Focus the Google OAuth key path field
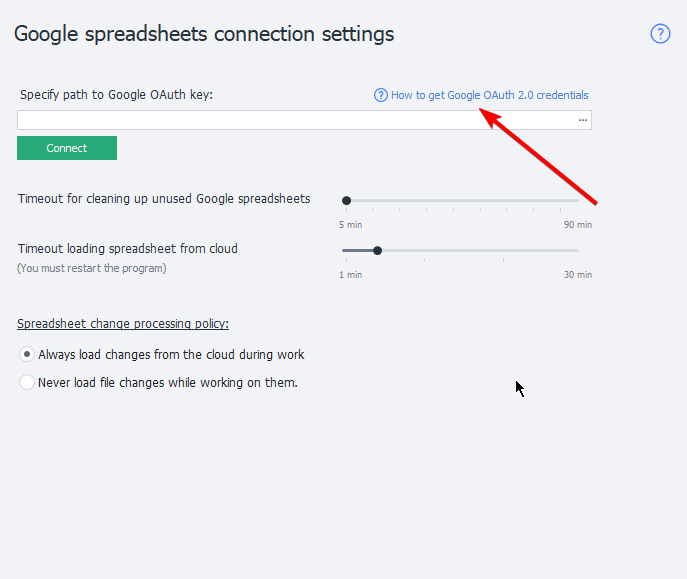 (x=296, y=120)
